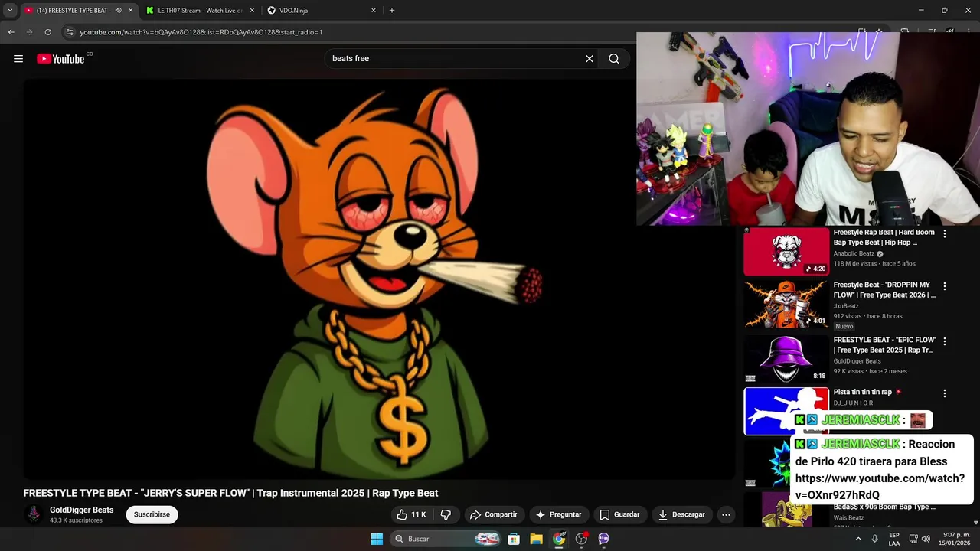Click the Jerry mouse video player
Viewport: 980px width, 551px height.
point(379,279)
